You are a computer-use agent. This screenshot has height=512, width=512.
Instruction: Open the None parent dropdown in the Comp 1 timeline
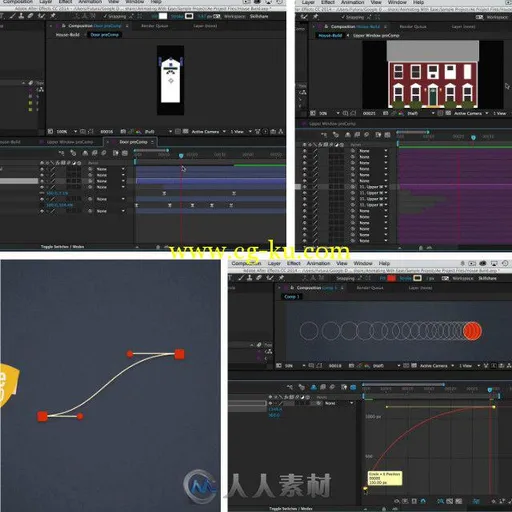339,403
